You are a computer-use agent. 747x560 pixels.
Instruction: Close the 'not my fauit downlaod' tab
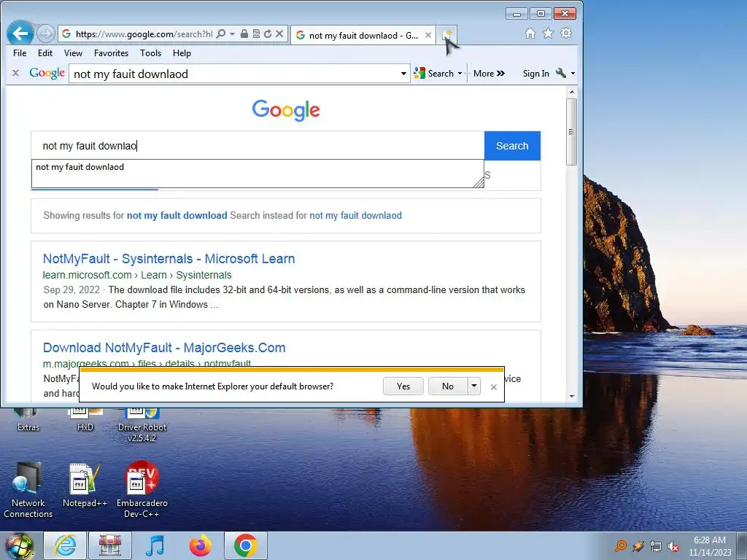coord(428,35)
